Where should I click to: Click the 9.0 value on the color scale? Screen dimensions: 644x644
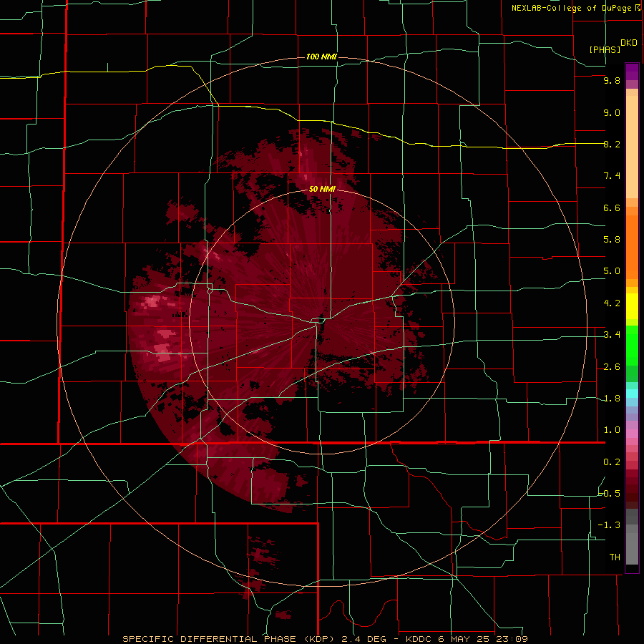(612, 113)
